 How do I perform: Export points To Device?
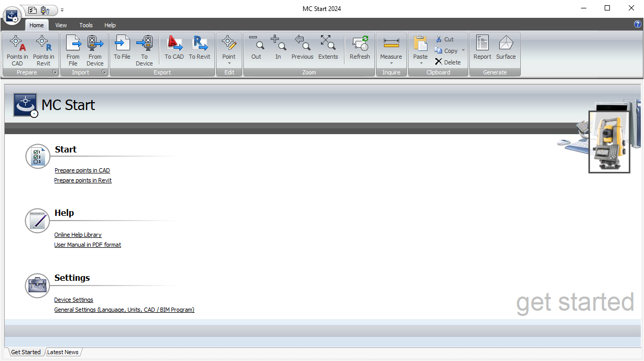point(144,51)
